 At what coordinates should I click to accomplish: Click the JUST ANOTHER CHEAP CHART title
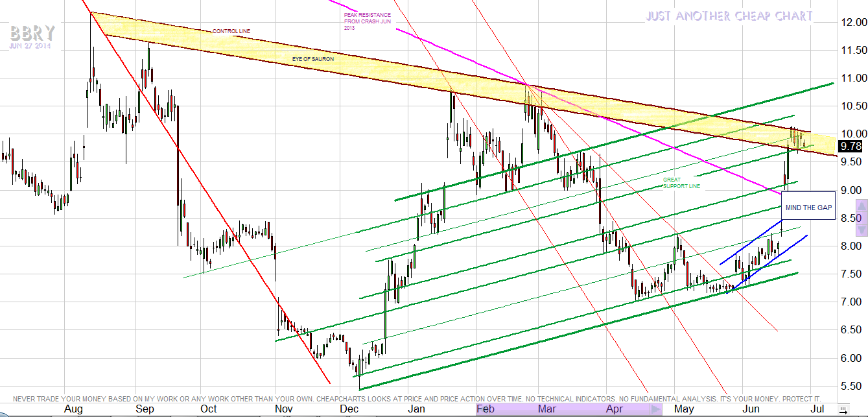point(729,16)
